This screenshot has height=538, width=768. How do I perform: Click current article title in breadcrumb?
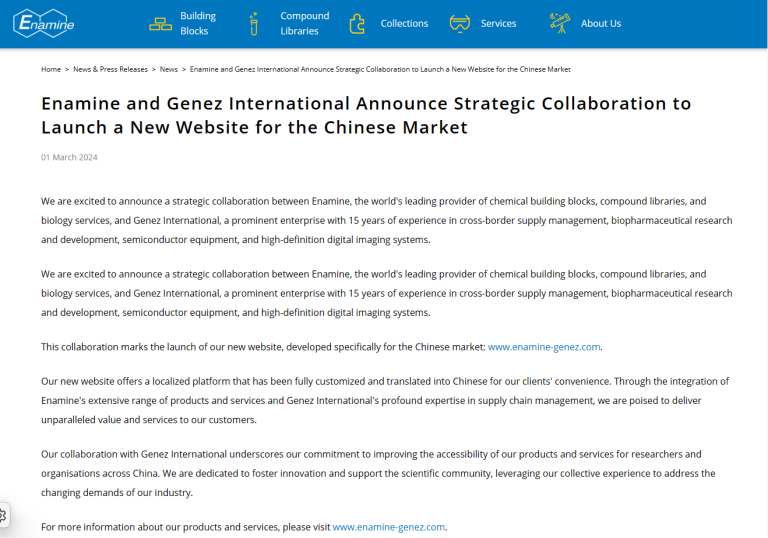click(380, 69)
